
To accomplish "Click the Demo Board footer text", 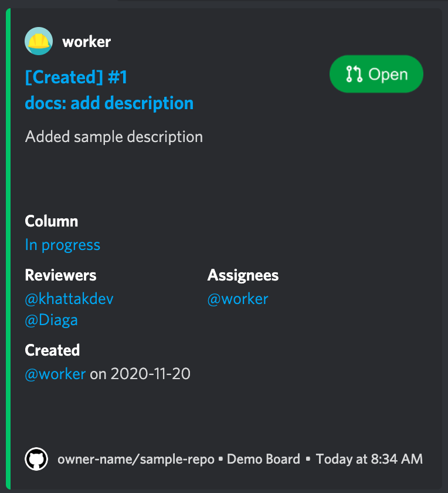I will point(264,459).
